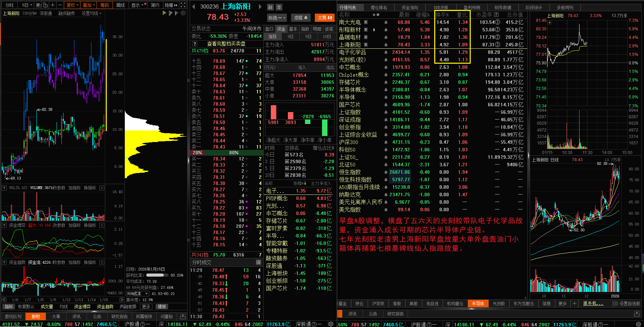
Task: Open the 光刻胶 watchlist tab
Action: coord(499,303)
